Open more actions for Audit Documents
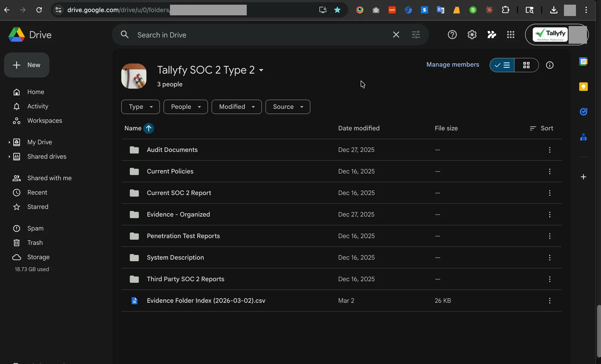 [550, 150]
